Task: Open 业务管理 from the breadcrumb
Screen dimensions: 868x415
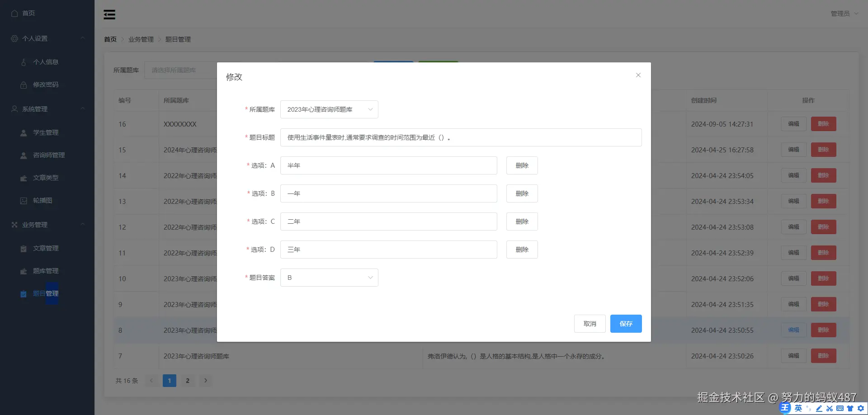Action: point(141,39)
